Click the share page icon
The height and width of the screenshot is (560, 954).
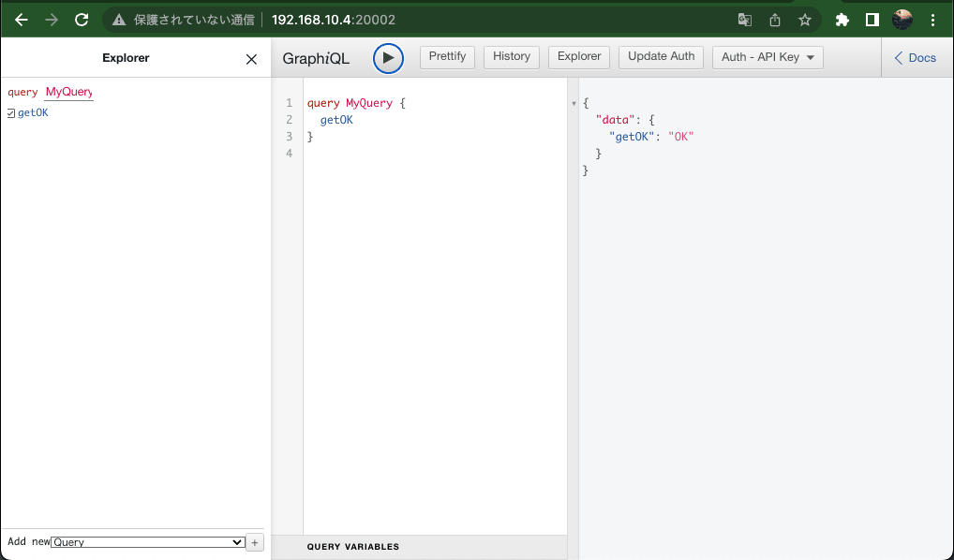pyautogui.click(x=774, y=20)
